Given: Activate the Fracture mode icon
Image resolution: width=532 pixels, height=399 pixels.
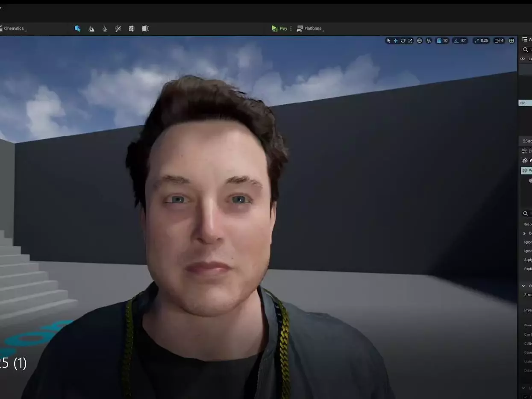Looking at the screenshot, I should pyautogui.click(x=132, y=29).
